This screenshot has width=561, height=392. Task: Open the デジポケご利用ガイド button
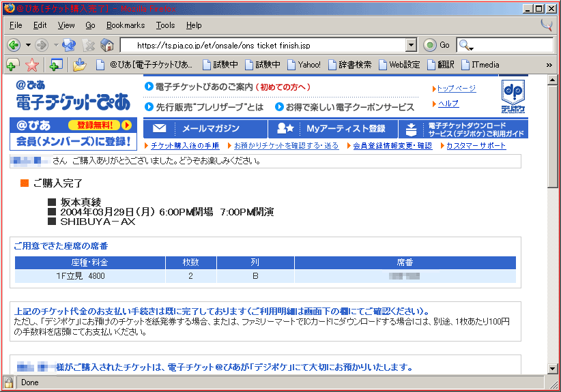[463, 129]
